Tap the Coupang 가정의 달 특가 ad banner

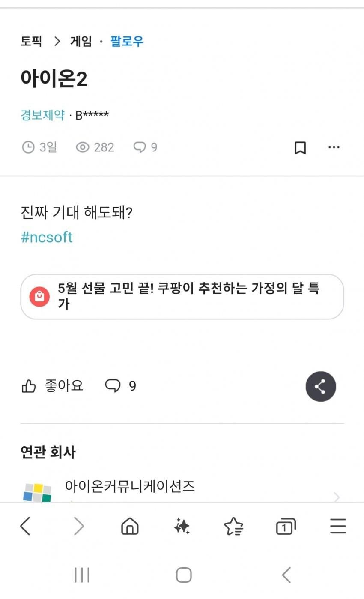coord(182,296)
